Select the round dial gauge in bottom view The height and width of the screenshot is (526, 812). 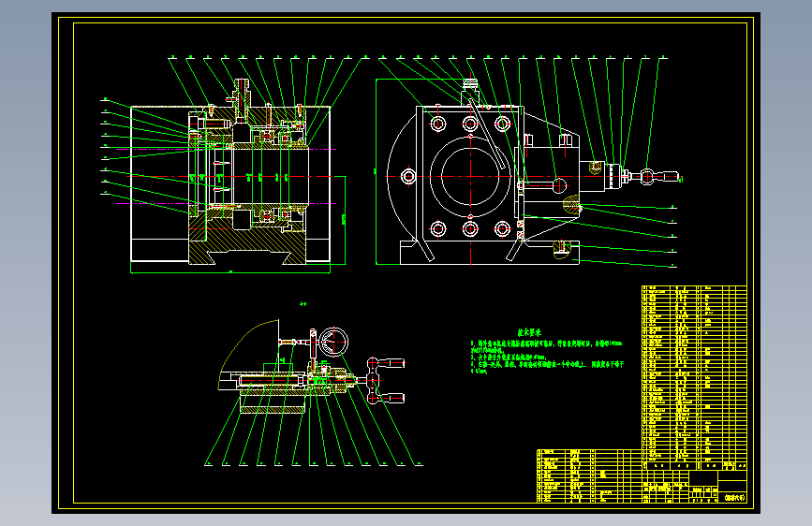coord(333,343)
